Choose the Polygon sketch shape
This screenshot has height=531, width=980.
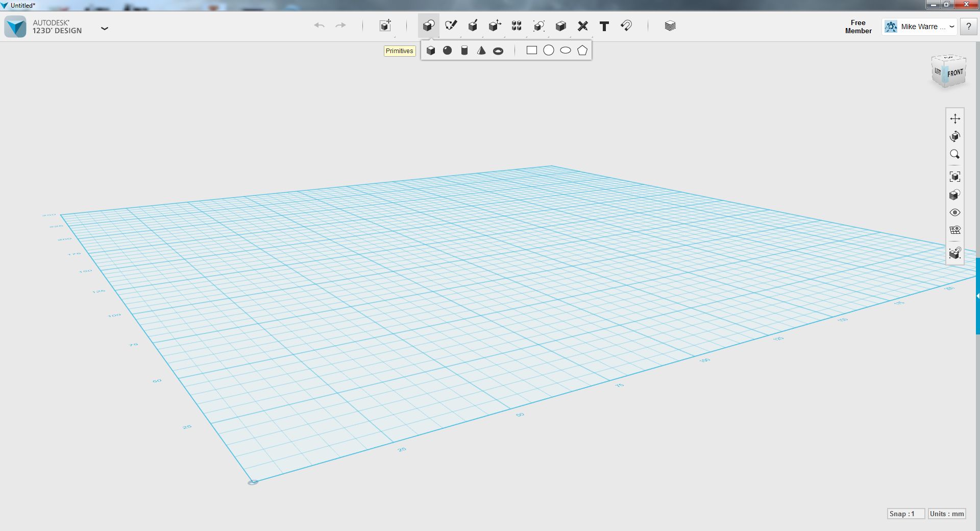(582, 51)
